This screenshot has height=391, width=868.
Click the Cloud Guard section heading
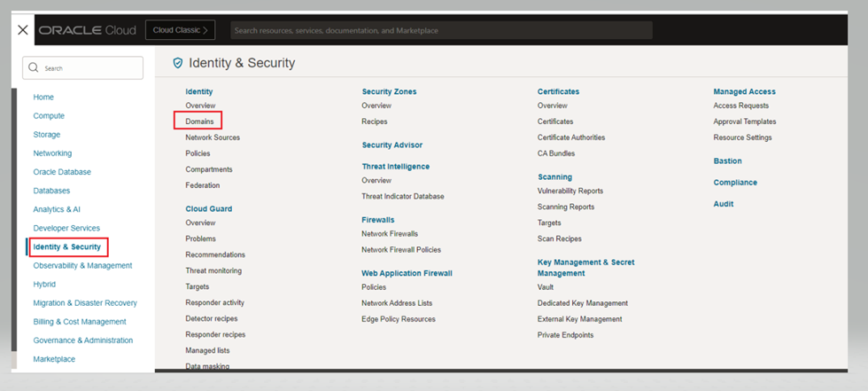pyautogui.click(x=209, y=208)
